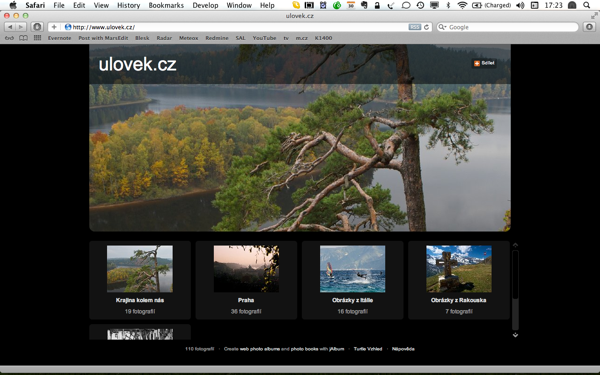The height and width of the screenshot is (375, 600).
Task: Open Reading List glasses icon
Action: tap(9, 38)
